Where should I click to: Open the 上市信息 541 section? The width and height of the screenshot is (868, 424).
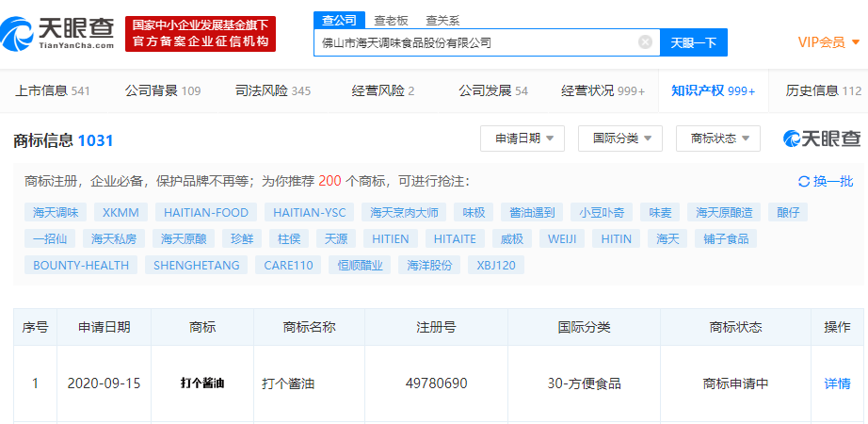(x=52, y=90)
